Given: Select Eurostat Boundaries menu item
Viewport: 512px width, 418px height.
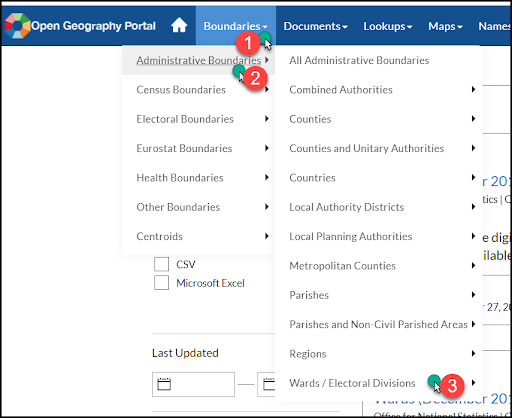Looking at the screenshot, I should 199,148.
